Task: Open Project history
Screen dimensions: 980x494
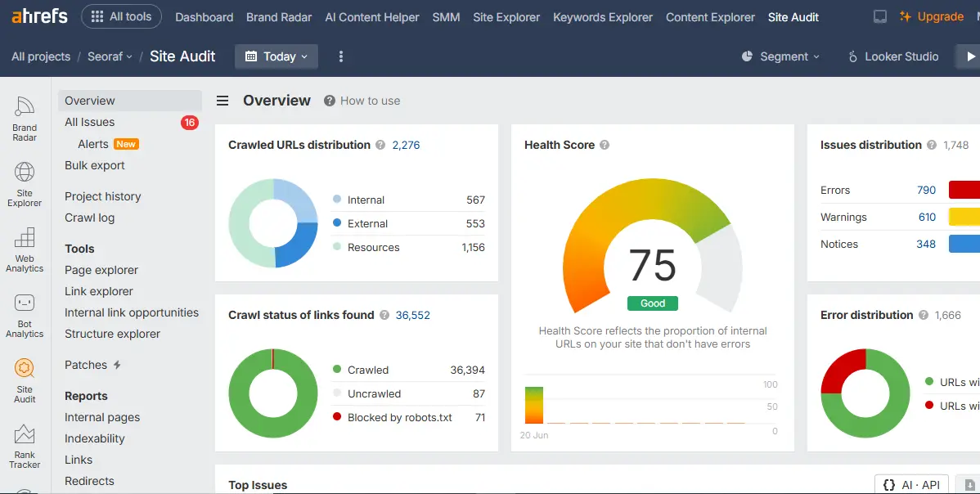Action: click(102, 196)
